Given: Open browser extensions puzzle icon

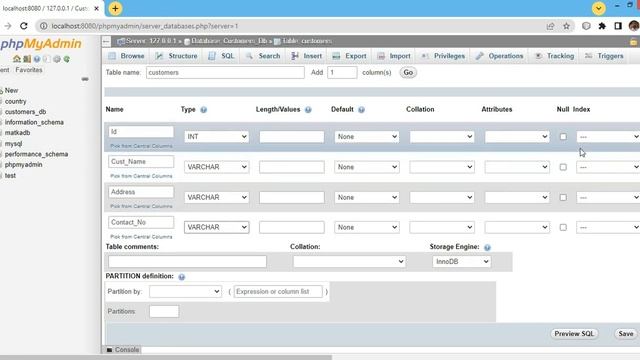Looking at the screenshot, I should [x=602, y=26].
